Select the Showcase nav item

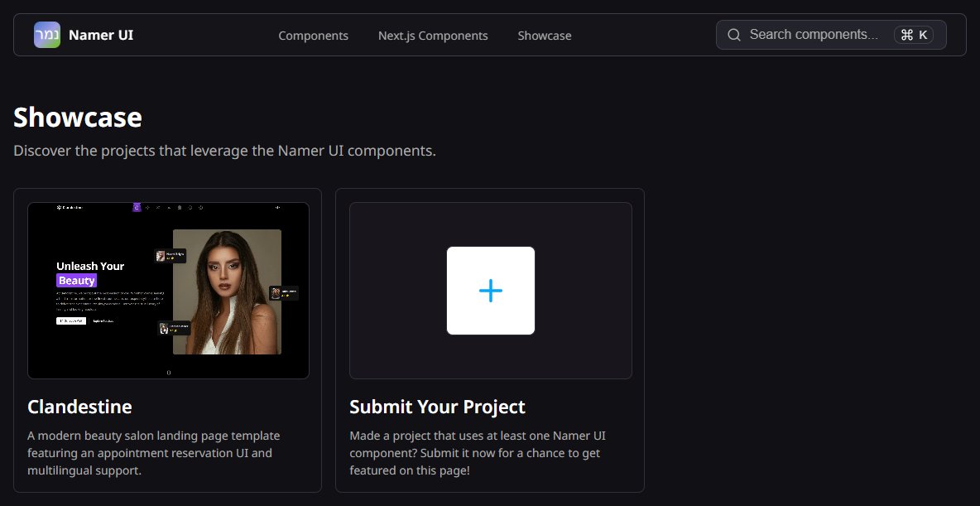tap(545, 36)
